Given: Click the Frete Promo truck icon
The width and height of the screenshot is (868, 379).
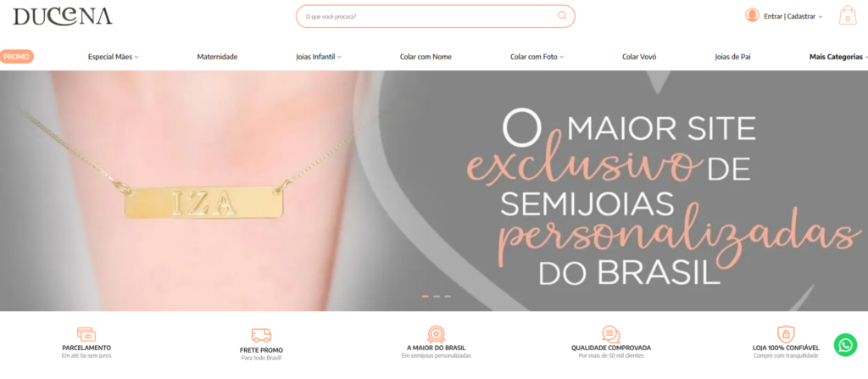Looking at the screenshot, I should (261, 336).
